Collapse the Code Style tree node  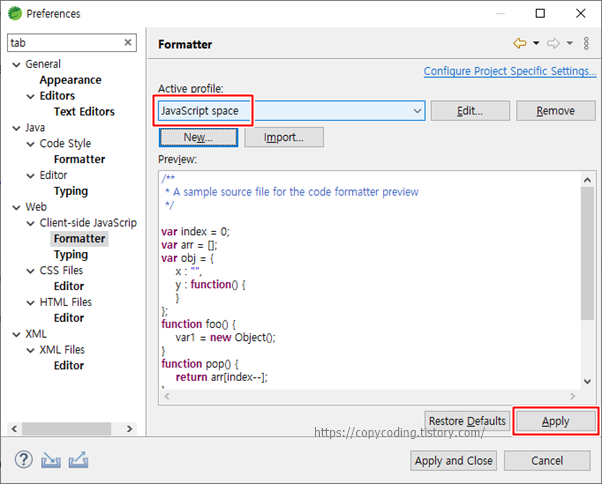click(x=30, y=144)
